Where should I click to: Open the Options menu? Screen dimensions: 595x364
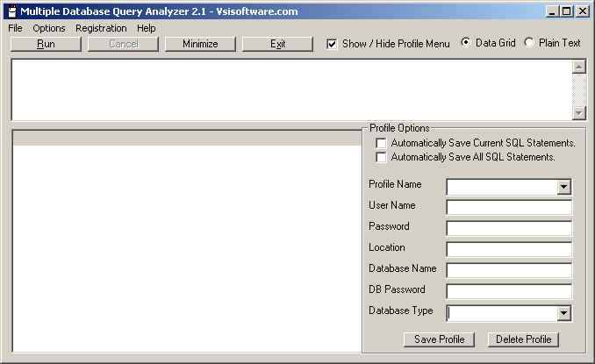[x=49, y=28]
